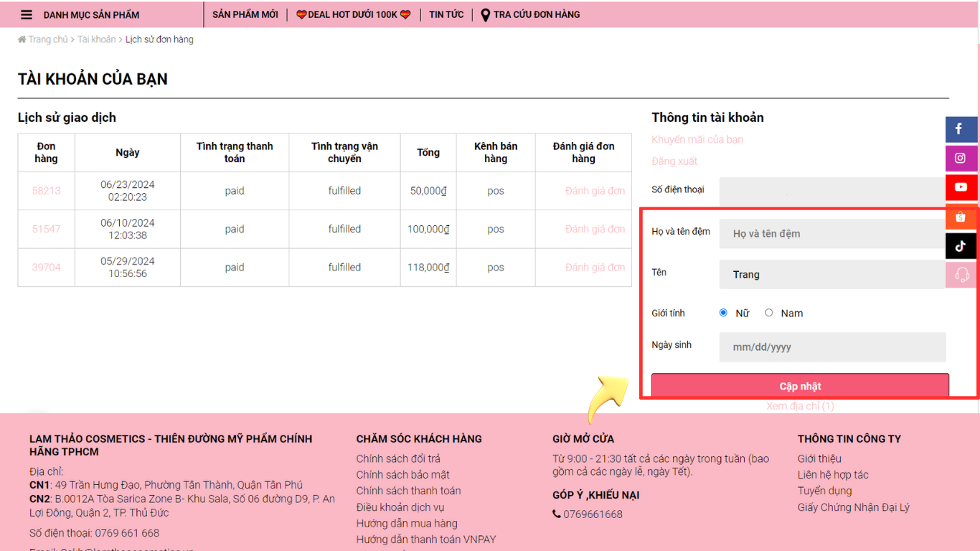Select the Nữ gender radio button
The height and width of the screenshot is (551, 980).
723,313
